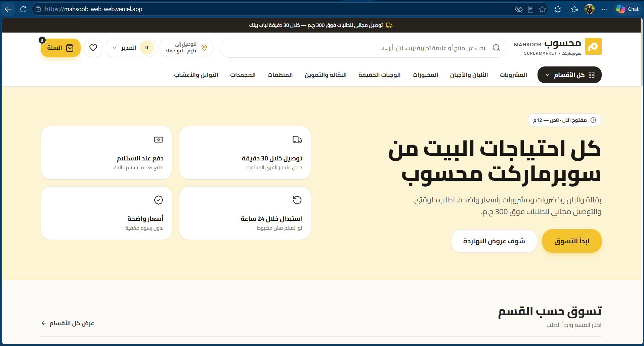Open the السلة cart button
The width and height of the screenshot is (644, 346).
(60, 48)
